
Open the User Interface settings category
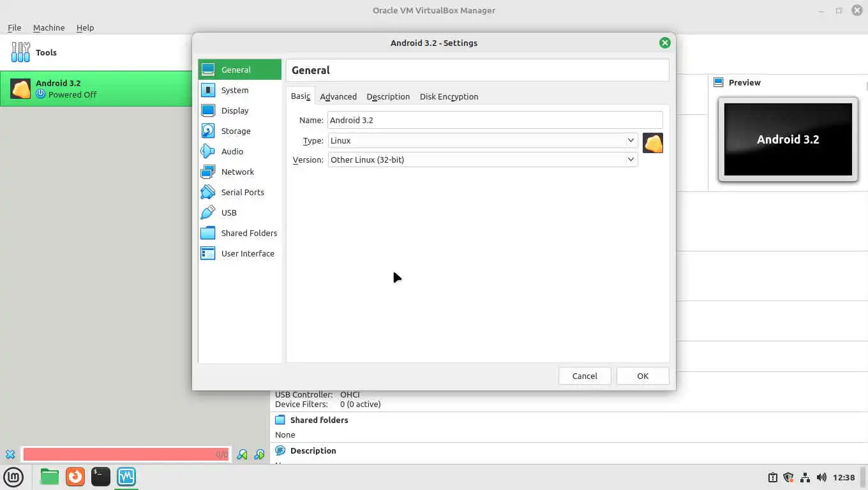(x=239, y=253)
